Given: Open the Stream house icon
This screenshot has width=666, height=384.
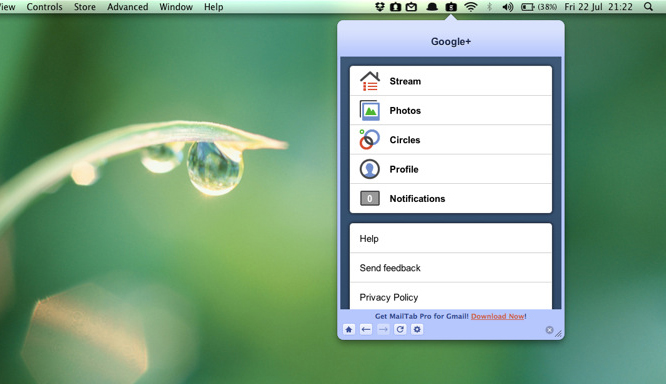Looking at the screenshot, I should pyautogui.click(x=370, y=81).
